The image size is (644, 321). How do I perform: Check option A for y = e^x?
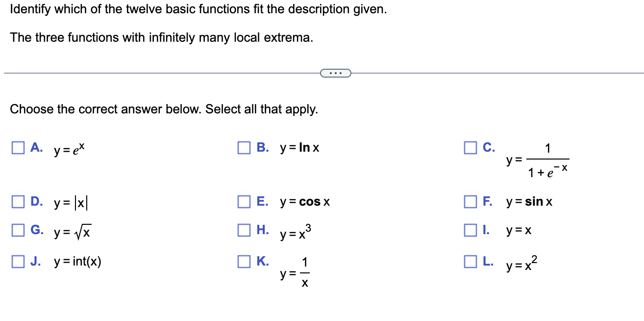18,147
